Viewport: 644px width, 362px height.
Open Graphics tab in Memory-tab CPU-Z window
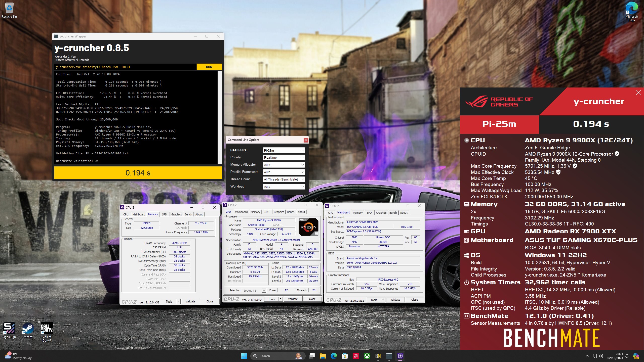tap(176, 214)
